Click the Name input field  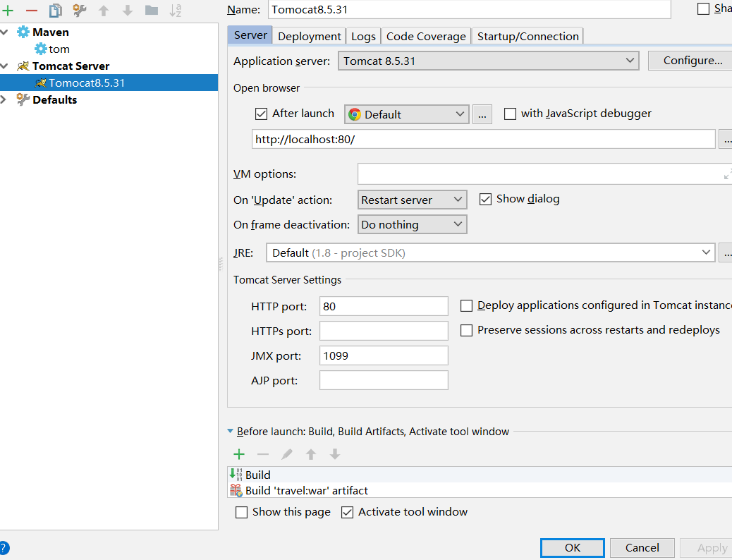point(470,10)
